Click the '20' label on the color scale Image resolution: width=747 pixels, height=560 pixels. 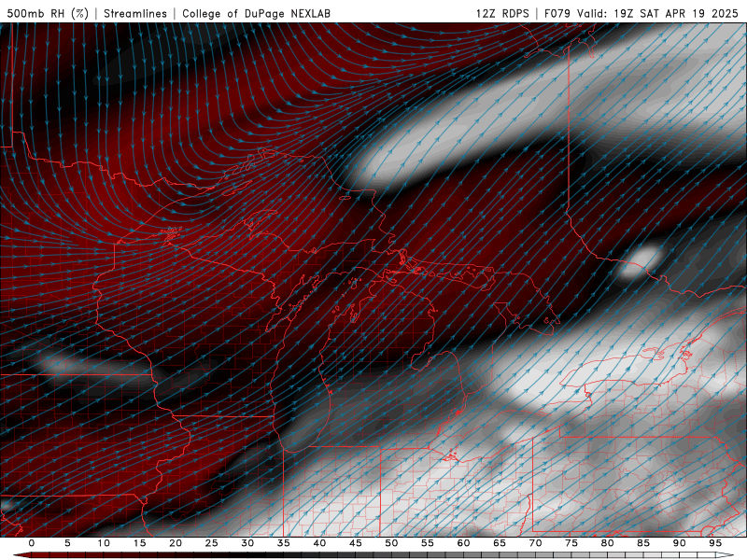click(x=176, y=543)
